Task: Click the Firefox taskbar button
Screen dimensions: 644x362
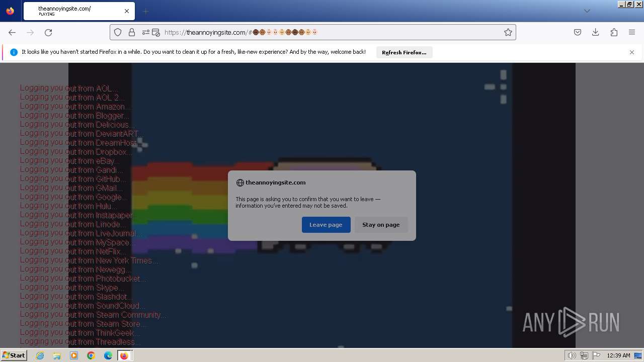Action: (124, 355)
